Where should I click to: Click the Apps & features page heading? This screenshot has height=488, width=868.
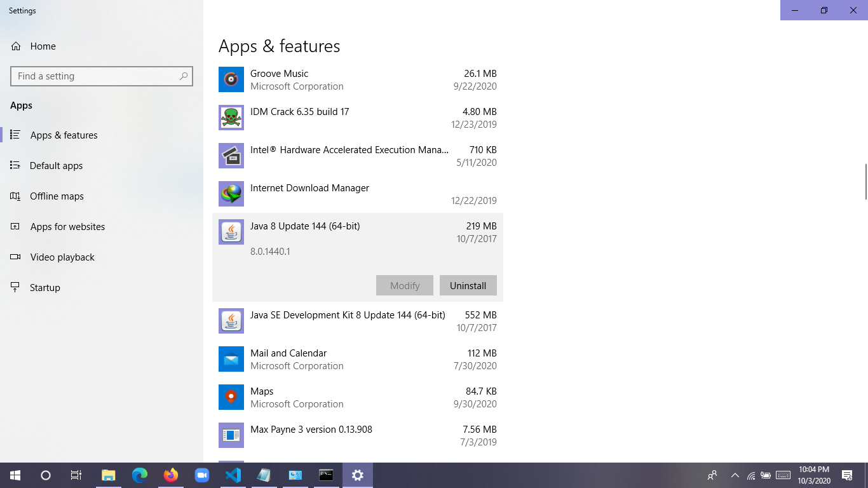coord(280,46)
